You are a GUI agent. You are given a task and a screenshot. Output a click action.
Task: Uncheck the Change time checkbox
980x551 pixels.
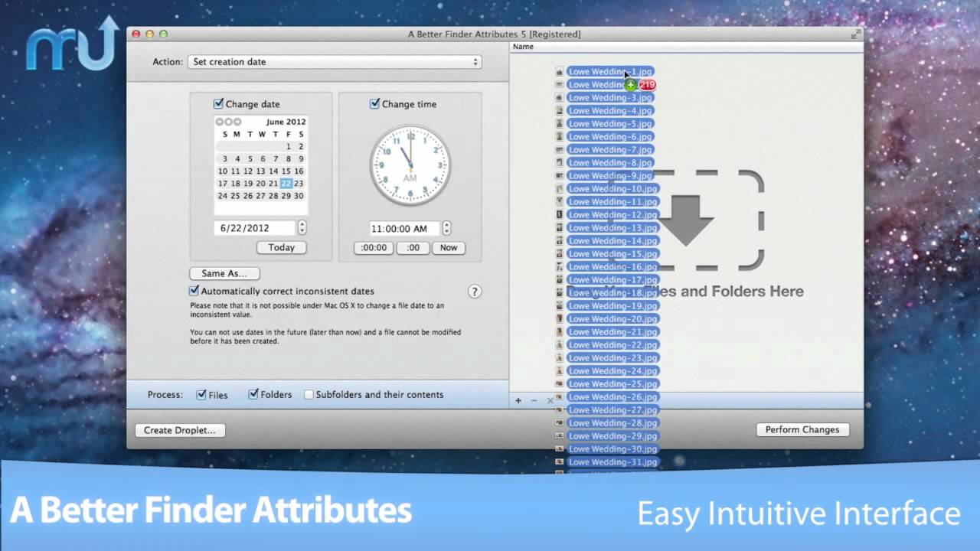[374, 104]
